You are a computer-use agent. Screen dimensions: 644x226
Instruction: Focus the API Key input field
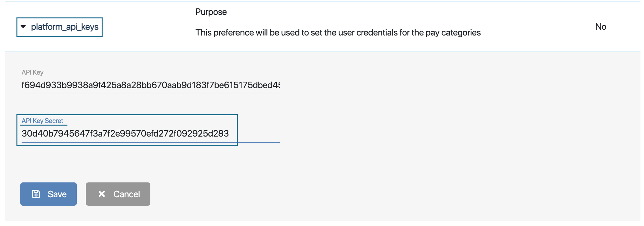(150, 85)
